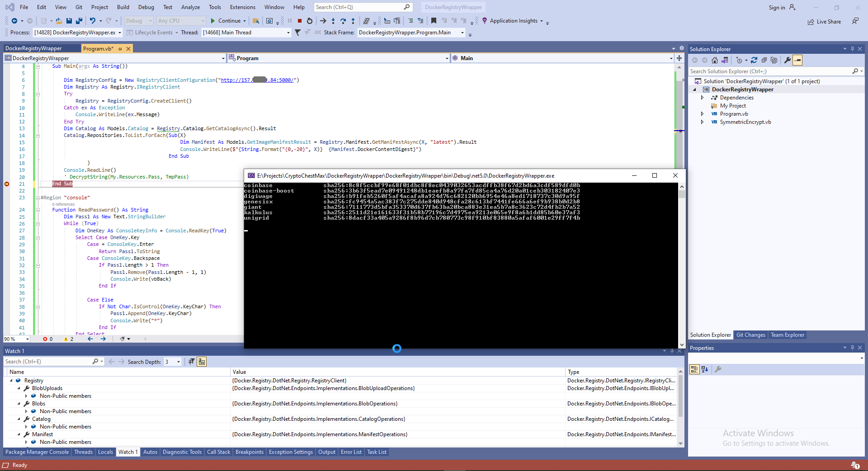868x471 pixels.
Task: Step Into the next statement
Action: (x=333, y=21)
